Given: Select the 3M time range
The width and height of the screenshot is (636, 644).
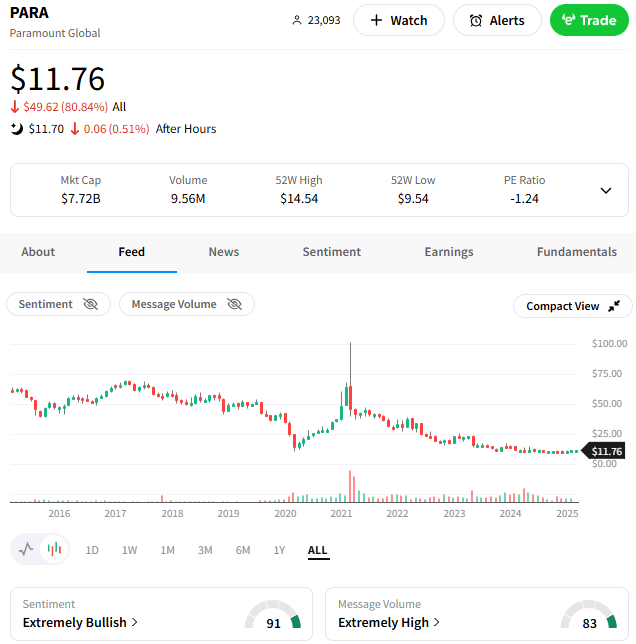Looking at the screenshot, I should point(205,550).
